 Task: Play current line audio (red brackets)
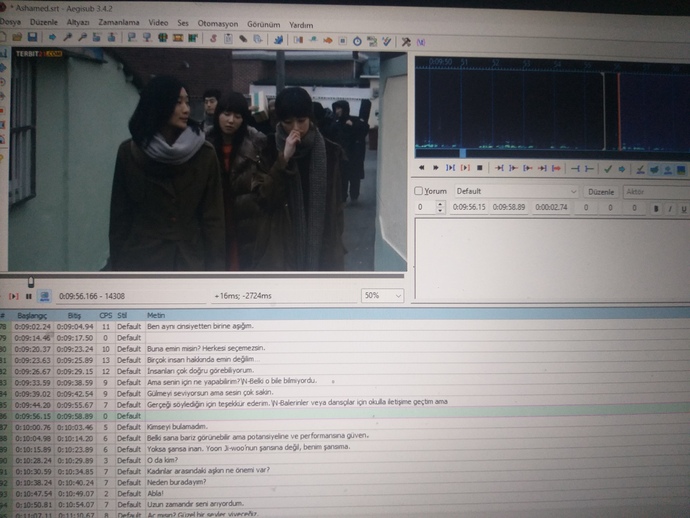pyautogui.click(x=465, y=168)
